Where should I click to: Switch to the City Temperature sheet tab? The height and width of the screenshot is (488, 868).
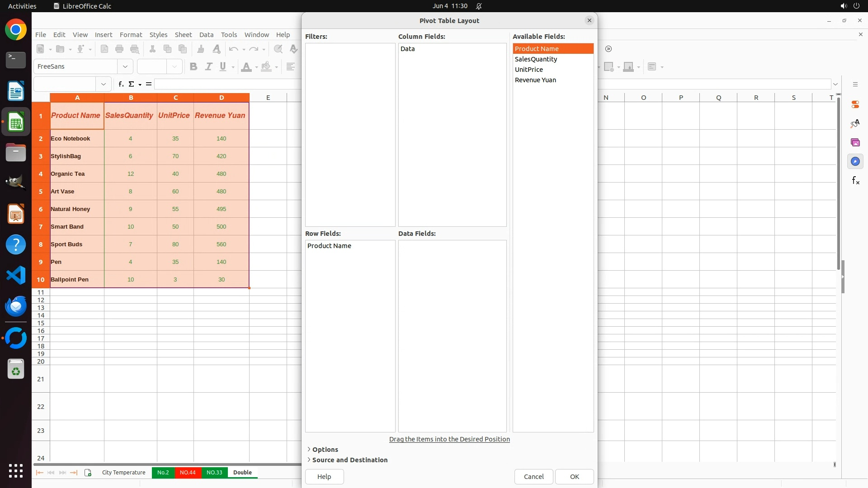(123, 473)
